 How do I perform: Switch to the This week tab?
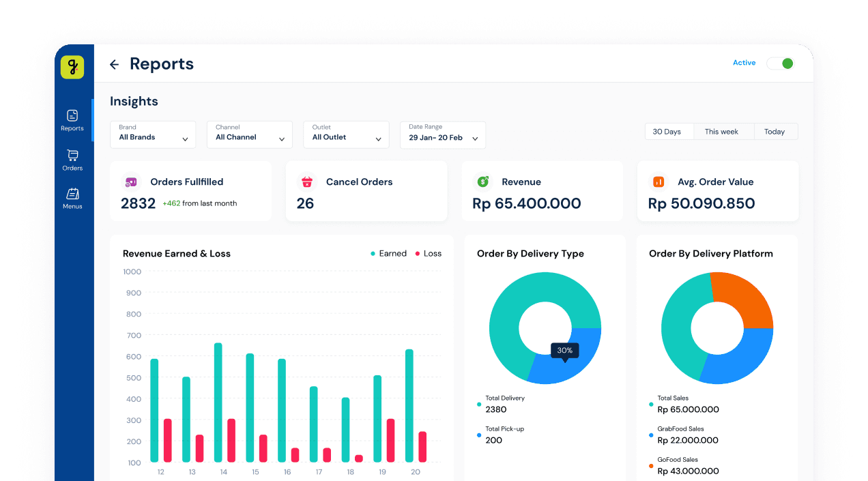tap(723, 131)
